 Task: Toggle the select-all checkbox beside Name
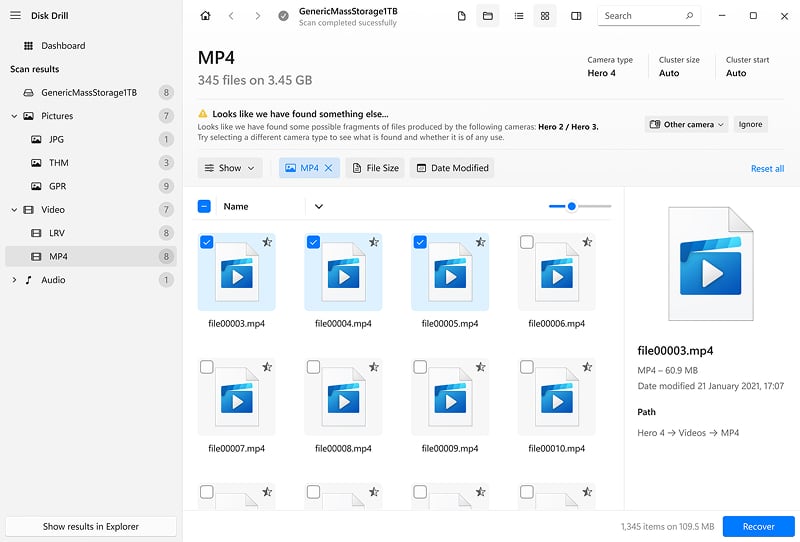click(204, 206)
